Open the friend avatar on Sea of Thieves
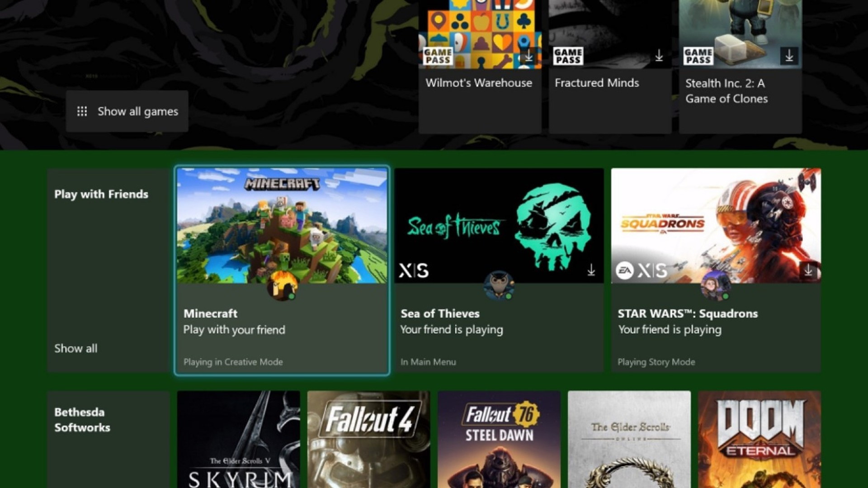868x488 pixels. coord(499,287)
